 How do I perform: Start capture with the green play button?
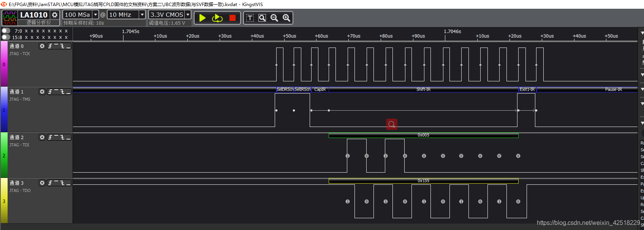[203, 18]
